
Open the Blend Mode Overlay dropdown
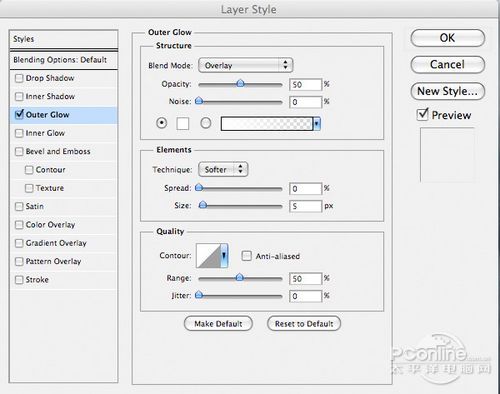(x=246, y=65)
